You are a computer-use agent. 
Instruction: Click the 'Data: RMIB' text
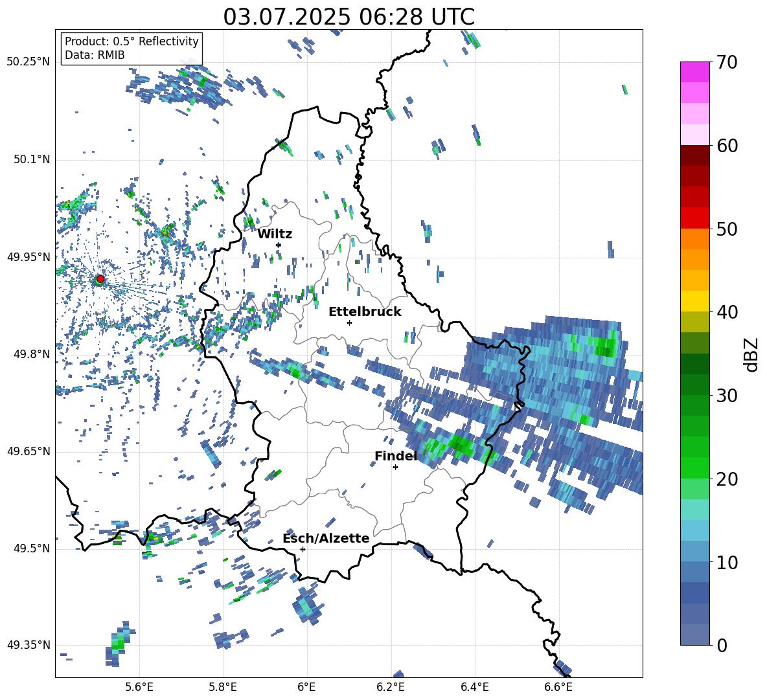[x=95, y=55]
